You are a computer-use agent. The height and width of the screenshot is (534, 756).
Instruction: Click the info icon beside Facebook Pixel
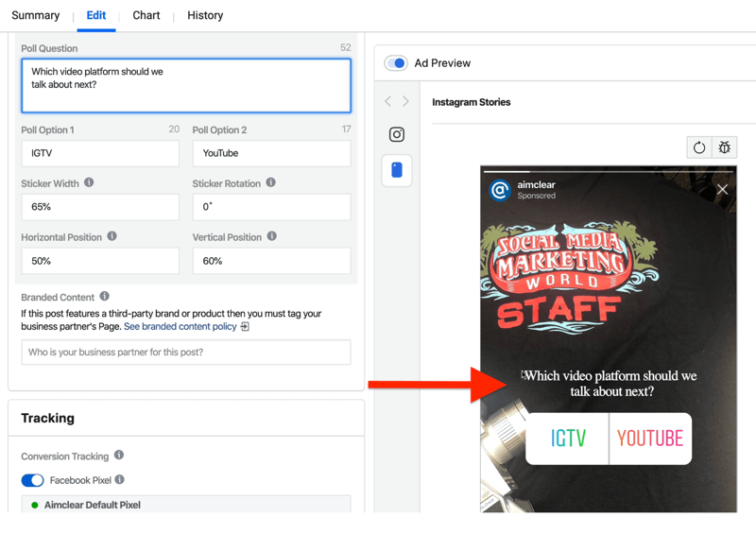coord(120,479)
